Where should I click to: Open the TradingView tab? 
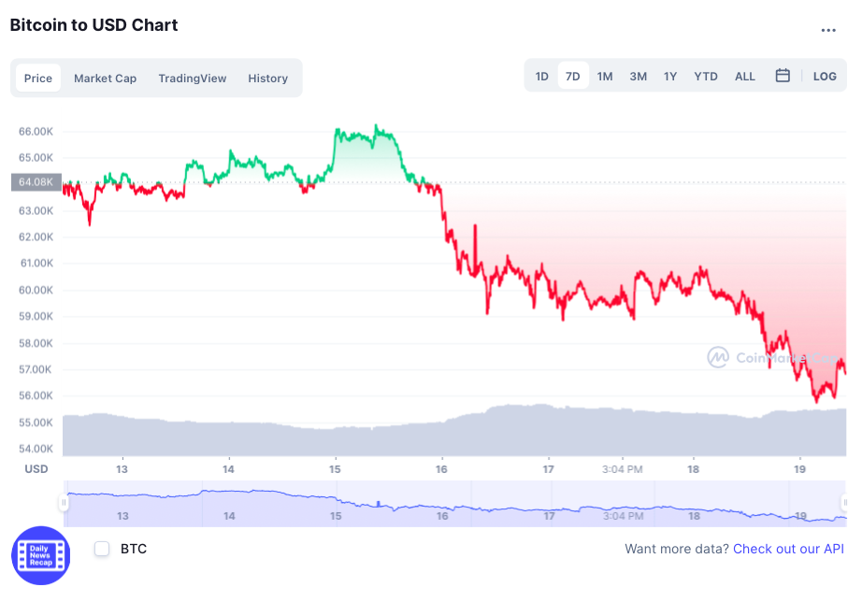pos(192,78)
